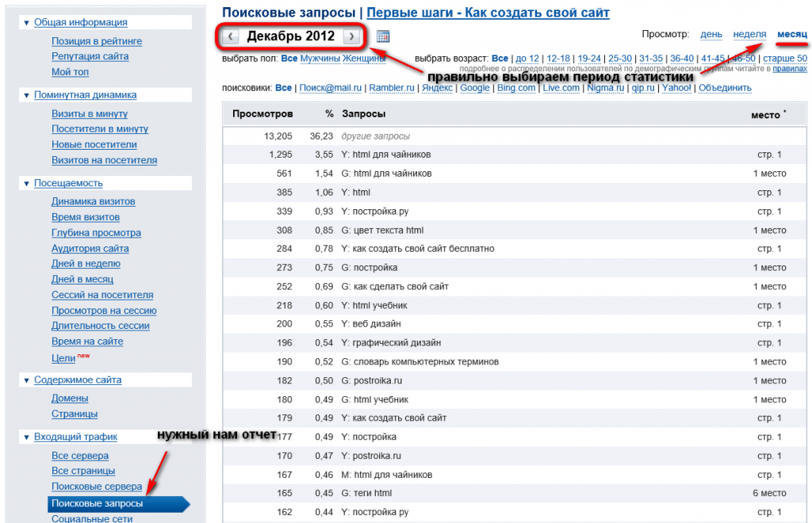Image resolution: width=812 pixels, height=523 pixels.
Task: Filter search engines by Bing.com
Action: coord(516,88)
